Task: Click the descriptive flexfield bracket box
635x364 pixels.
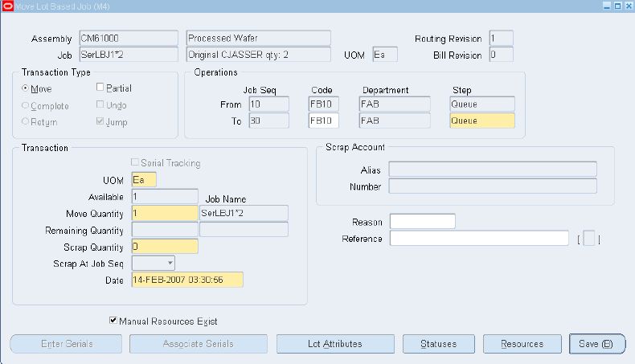Action: click(589, 239)
